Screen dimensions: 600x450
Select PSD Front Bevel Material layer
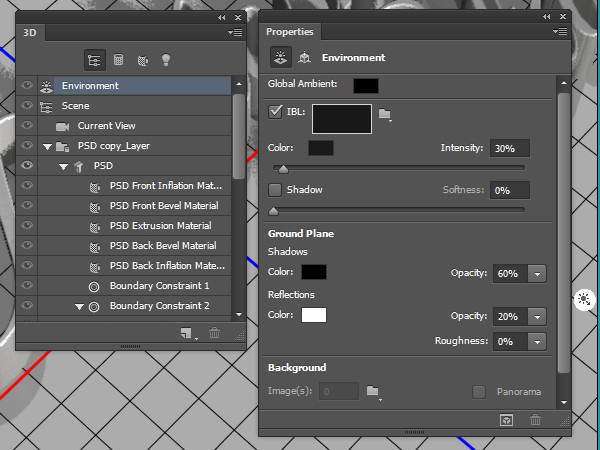pyautogui.click(x=164, y=206)
